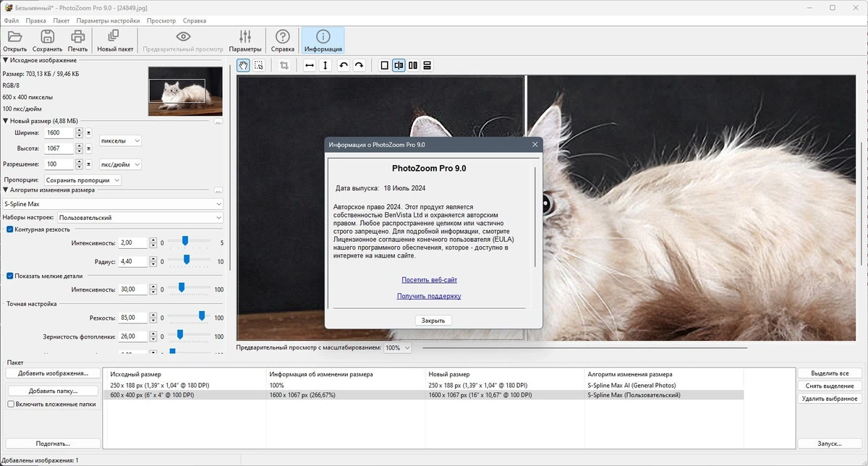868x466 pixels.
Task: Open the Сохранить пропорции dropdown
Action: (82, 179)
